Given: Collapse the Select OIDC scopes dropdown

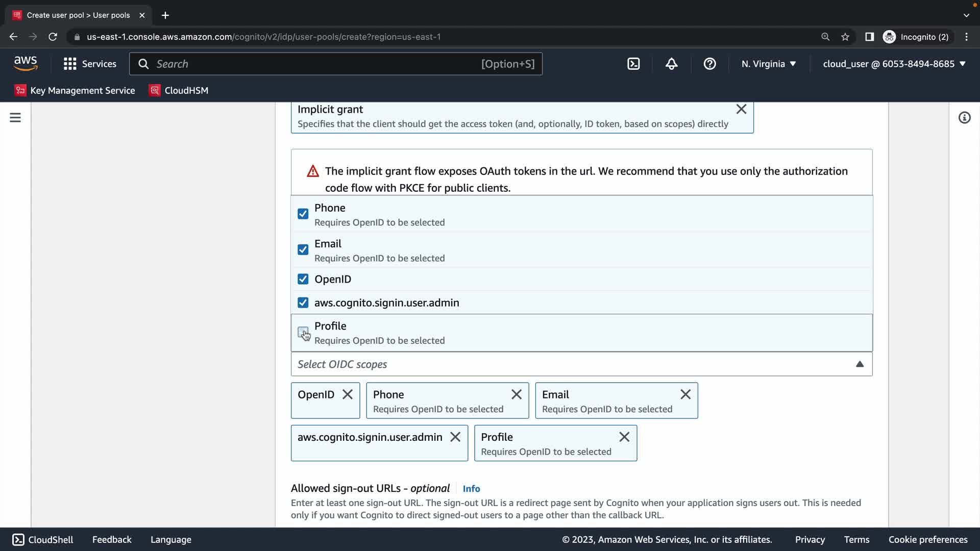Looking at the screenshot, I should (x=860, y=364).
